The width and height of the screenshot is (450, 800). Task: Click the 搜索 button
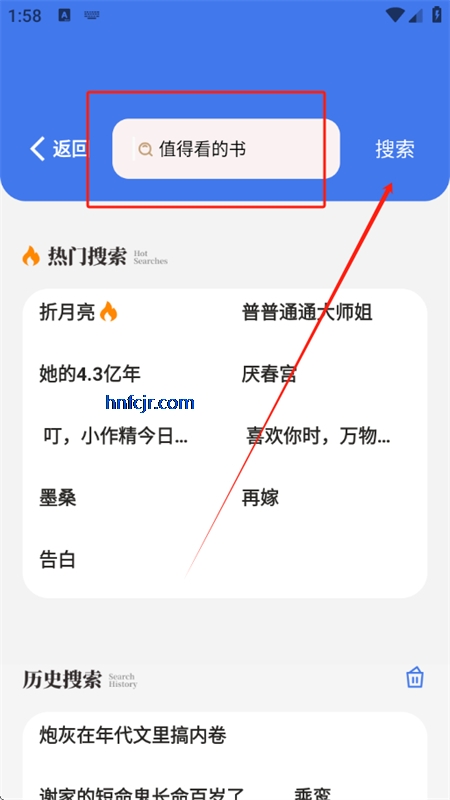[x=395, y=149]
